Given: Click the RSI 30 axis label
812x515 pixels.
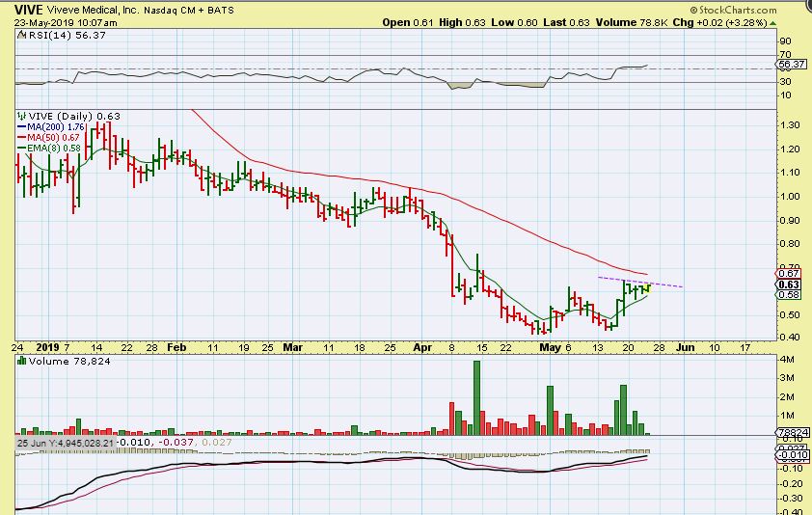Looking at the screenshot, I should (785, 81).
